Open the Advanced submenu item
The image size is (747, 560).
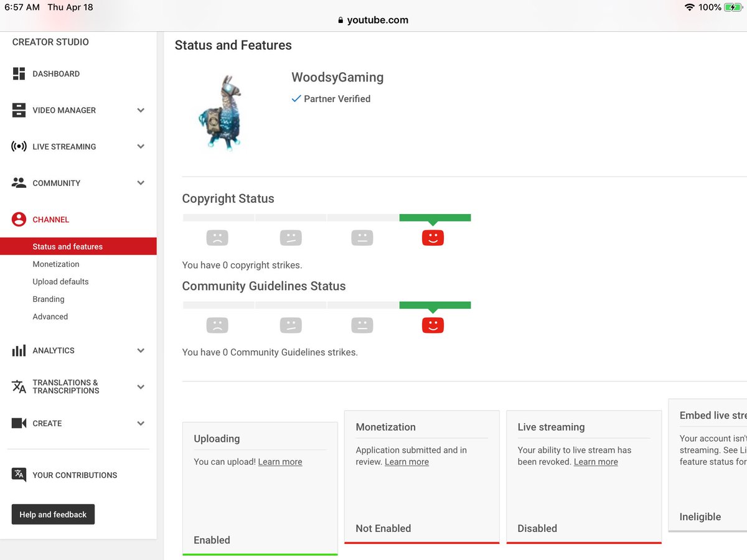point(50,316)
